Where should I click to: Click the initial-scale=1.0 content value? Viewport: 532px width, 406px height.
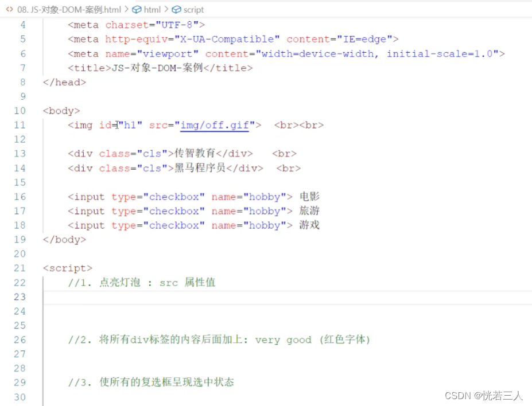point(440,54)
